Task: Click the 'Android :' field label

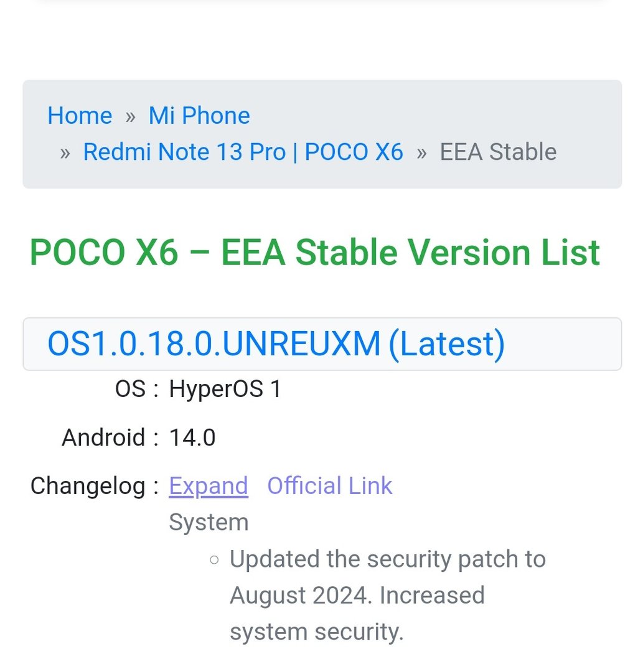Action: coord(110,437)
